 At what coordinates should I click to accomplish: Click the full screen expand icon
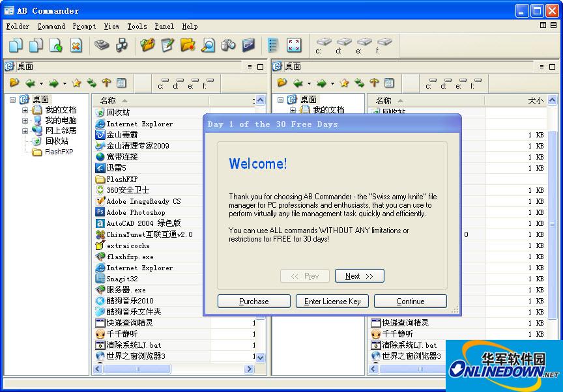[294, 46]
